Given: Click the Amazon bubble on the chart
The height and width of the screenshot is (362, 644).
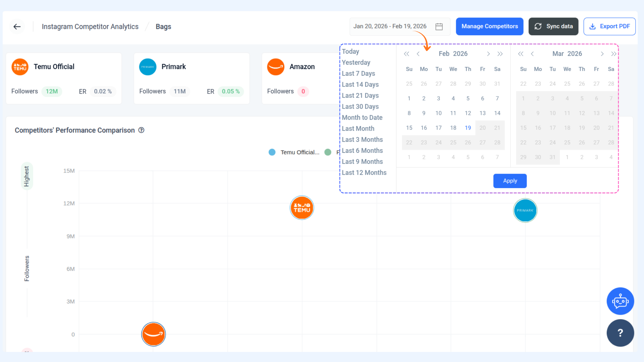Looking at the screenshot, I should click(x=154, y=334).
